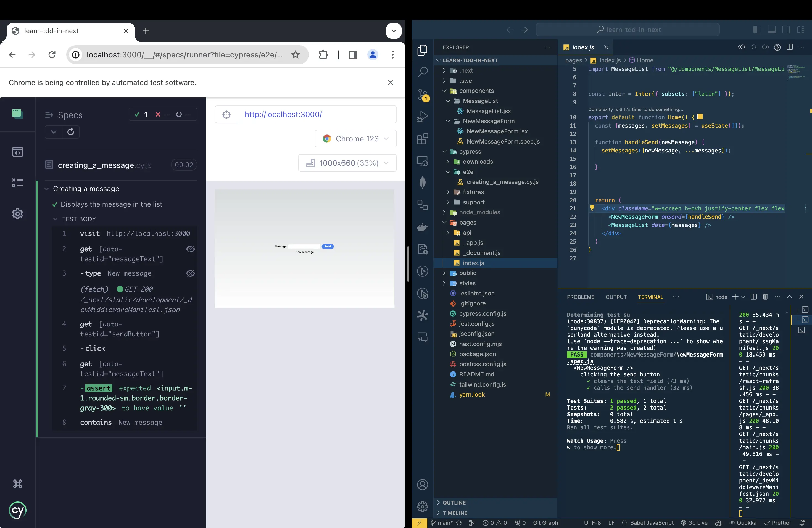Image resolution: width=812 pixels, height=528 pixels.
Task: Open a new Chrome tab
Action: pos(146,31)
